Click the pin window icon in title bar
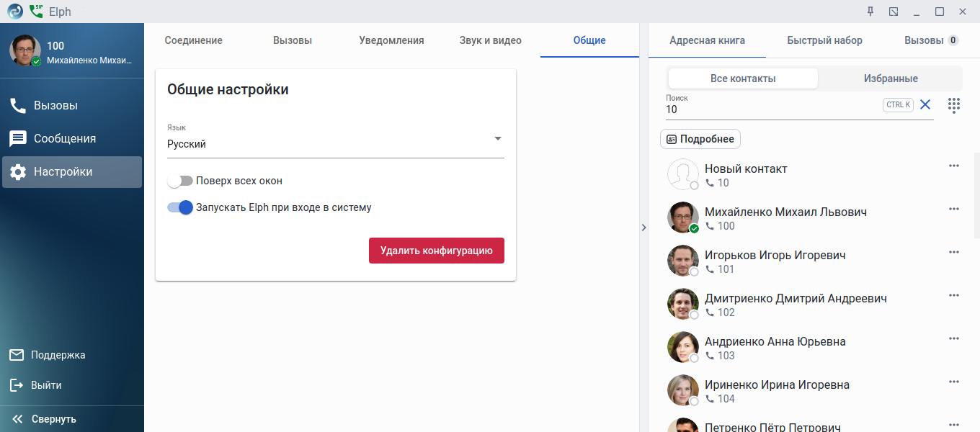This screenshot has height=432, width=980. [x=870, y=12]
